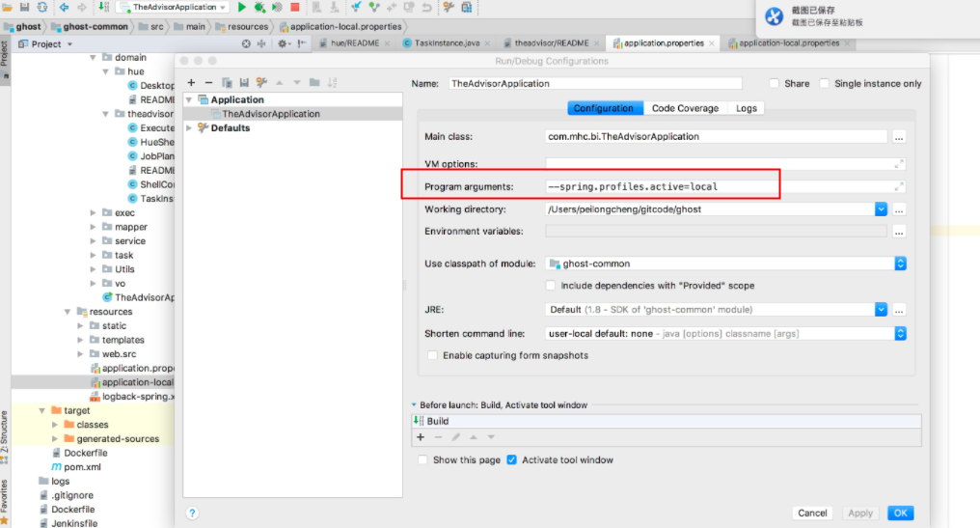
Task: Enable capturing form snapshots checkbox
Action: pyautogui.click(x=432, y=355)
